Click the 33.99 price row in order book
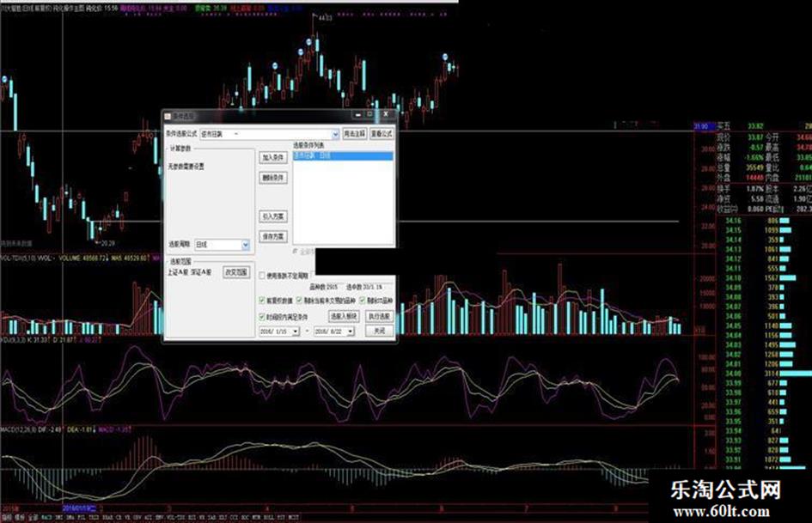 762,383
